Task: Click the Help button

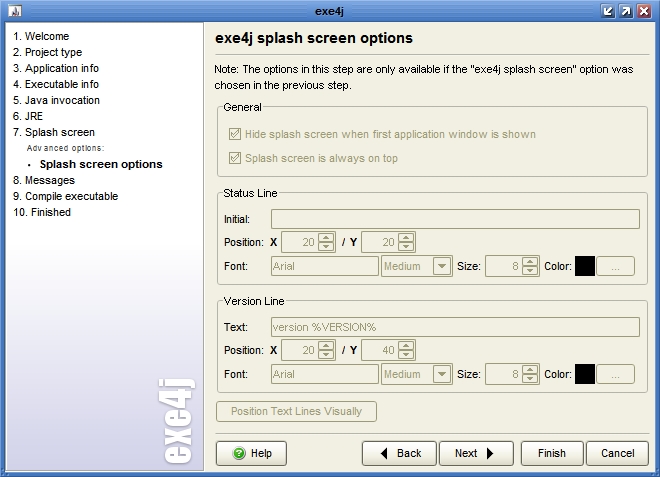Action: [251, 453]
